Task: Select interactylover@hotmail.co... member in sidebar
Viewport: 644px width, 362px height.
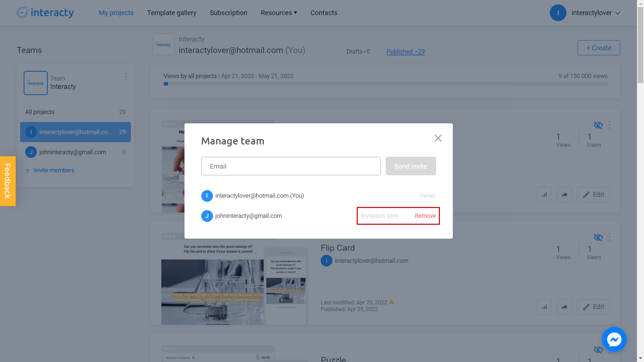Action: (x=75, y=132)
